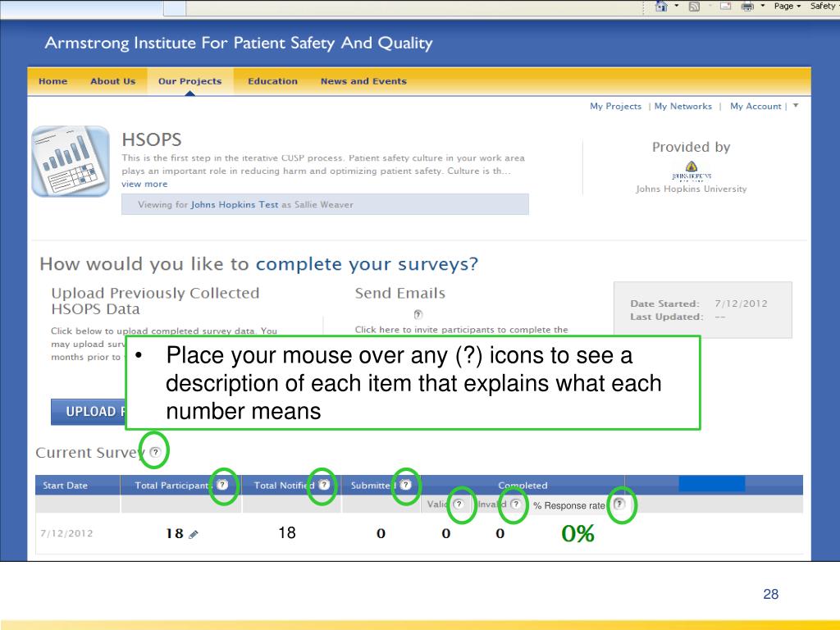This screenshot has height=630, width=840.
Task: Open the Page menu in browser toolbar
Action: [787, 6]
